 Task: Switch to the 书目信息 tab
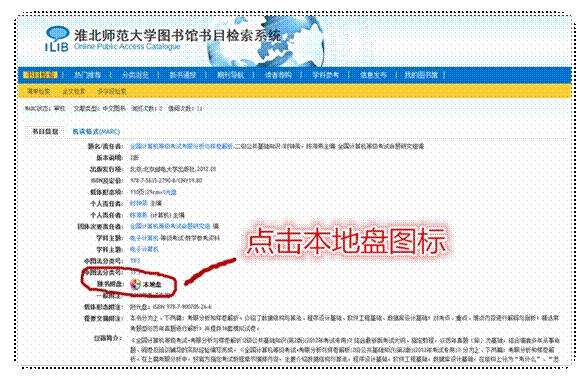pos(45,132)
